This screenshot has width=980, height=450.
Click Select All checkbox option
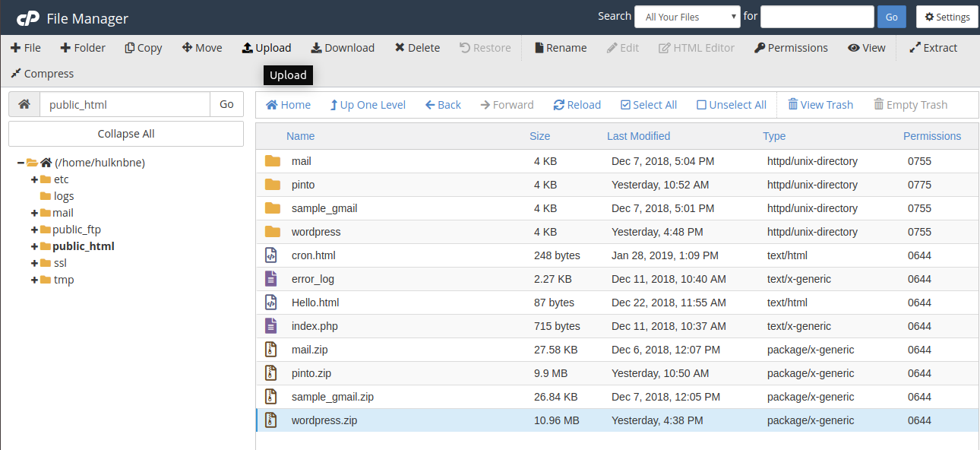point(648,105)
